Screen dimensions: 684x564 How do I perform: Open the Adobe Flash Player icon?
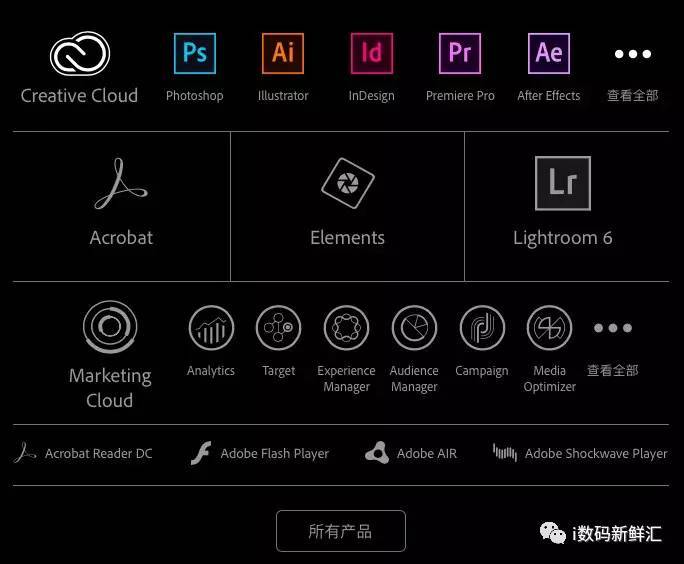(x=201, y=453)
